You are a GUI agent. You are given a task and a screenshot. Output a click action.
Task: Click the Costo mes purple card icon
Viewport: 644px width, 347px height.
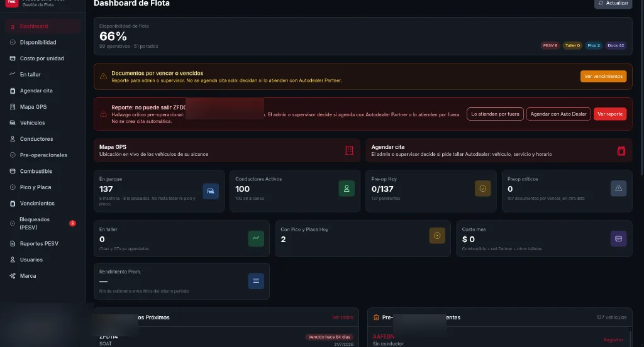[x=619, y=239]
